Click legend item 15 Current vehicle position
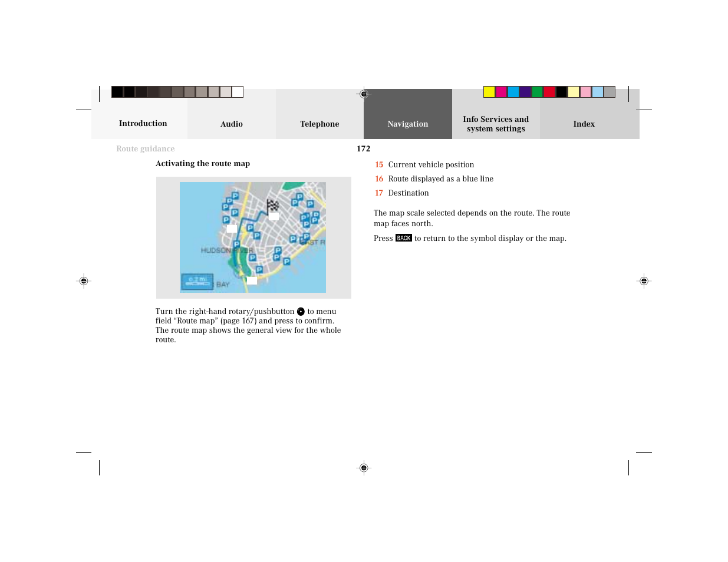The width and height of the screenshot is (728, 562). tap(424, 165)
